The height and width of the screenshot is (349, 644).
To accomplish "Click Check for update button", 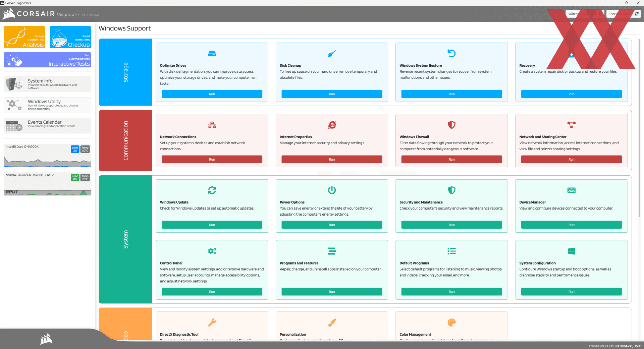I will tap(624, 14).
